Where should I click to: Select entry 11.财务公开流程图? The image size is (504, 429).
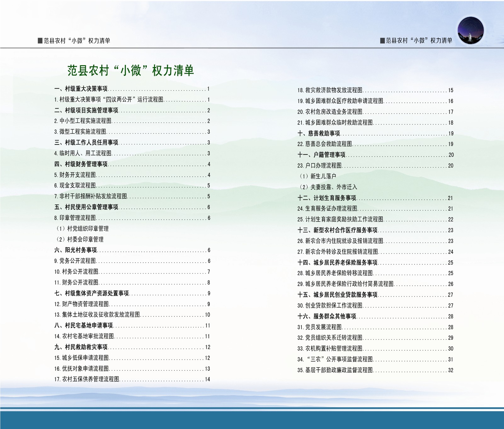pos(132,283)
